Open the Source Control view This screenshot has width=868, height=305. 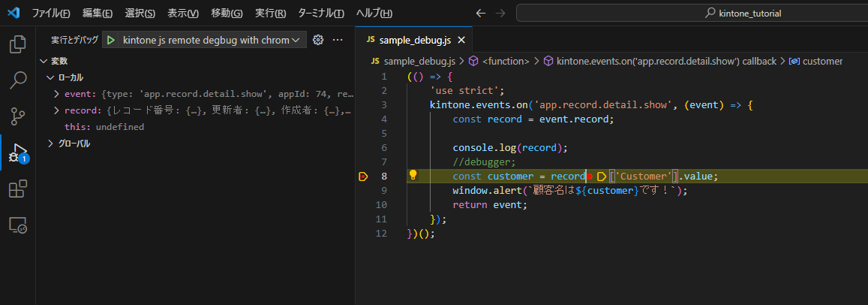coord(17,115)
